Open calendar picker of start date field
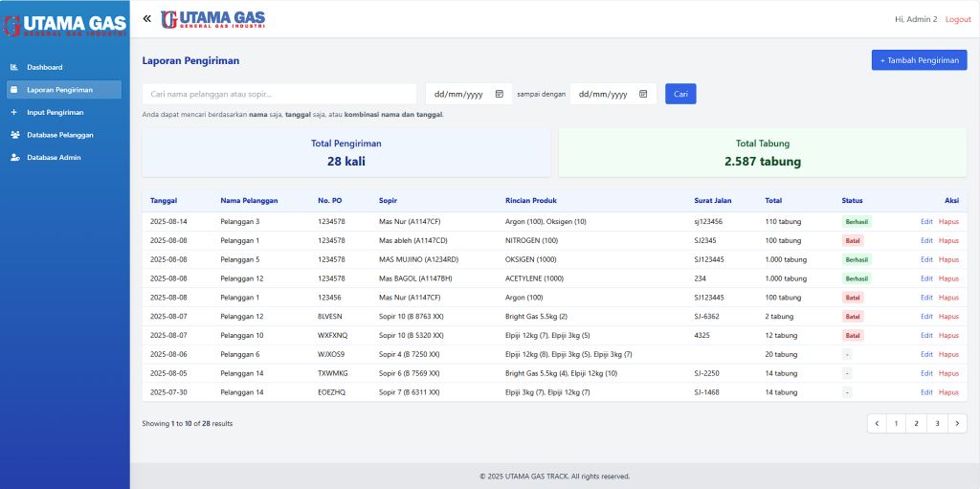The height and width of the screenshot is (489, 980). [500, 94]
